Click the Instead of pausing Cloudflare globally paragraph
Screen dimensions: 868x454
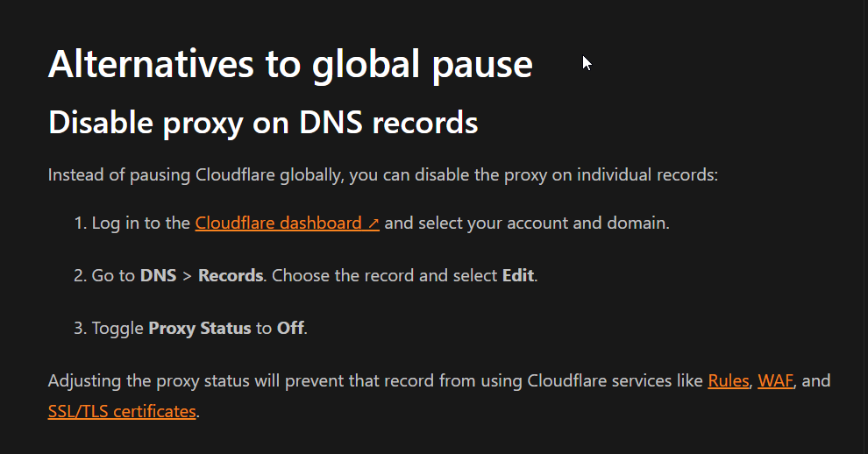click(383, 175)
